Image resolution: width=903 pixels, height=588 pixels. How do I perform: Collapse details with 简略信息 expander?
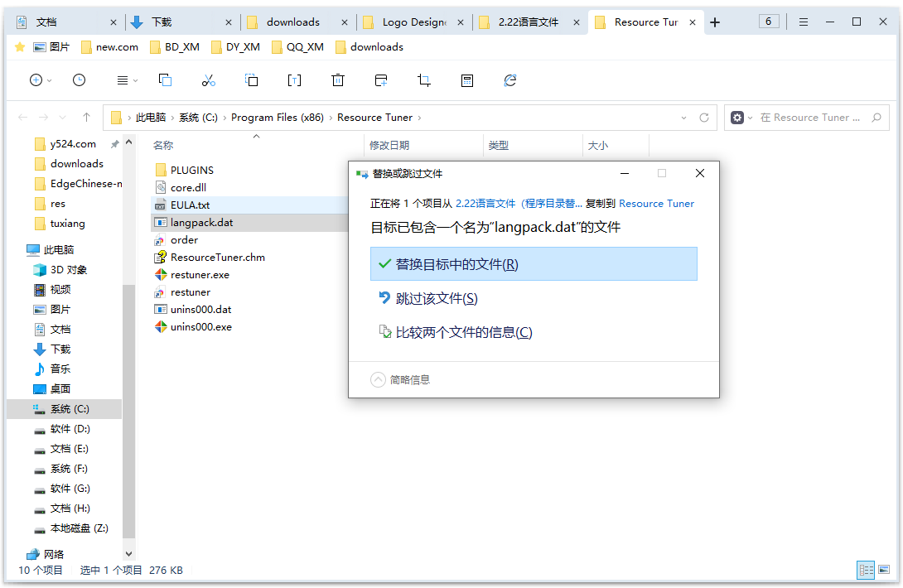400,379
